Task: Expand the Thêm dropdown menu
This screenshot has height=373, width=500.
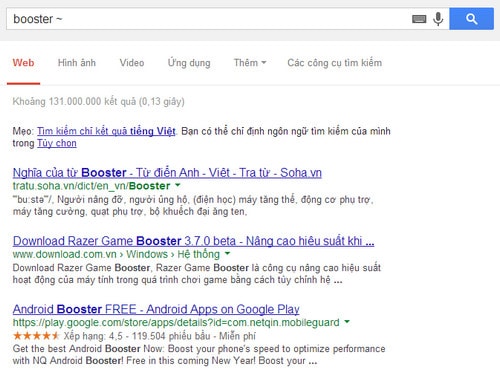Action: [250, 63]
